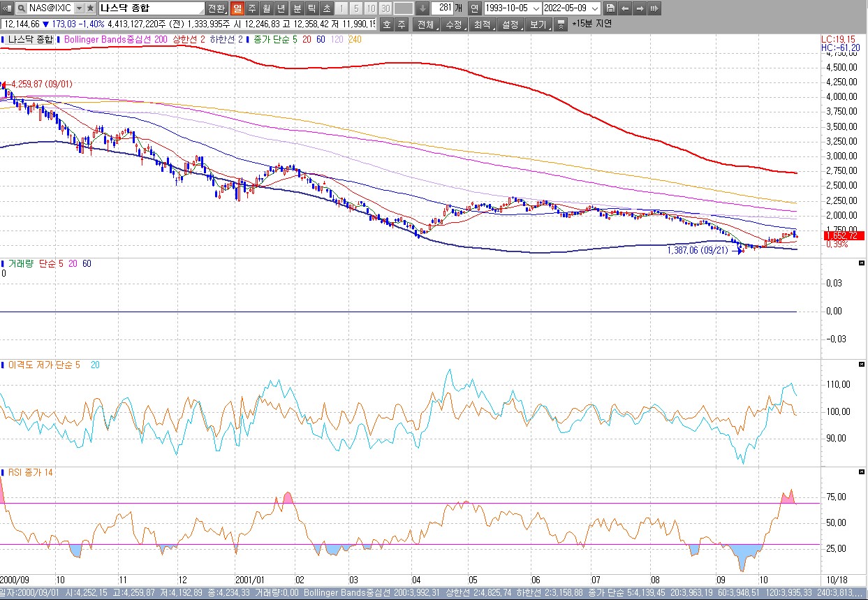
Task: Switch chart to daily (일) period
Action: (237, 8)
